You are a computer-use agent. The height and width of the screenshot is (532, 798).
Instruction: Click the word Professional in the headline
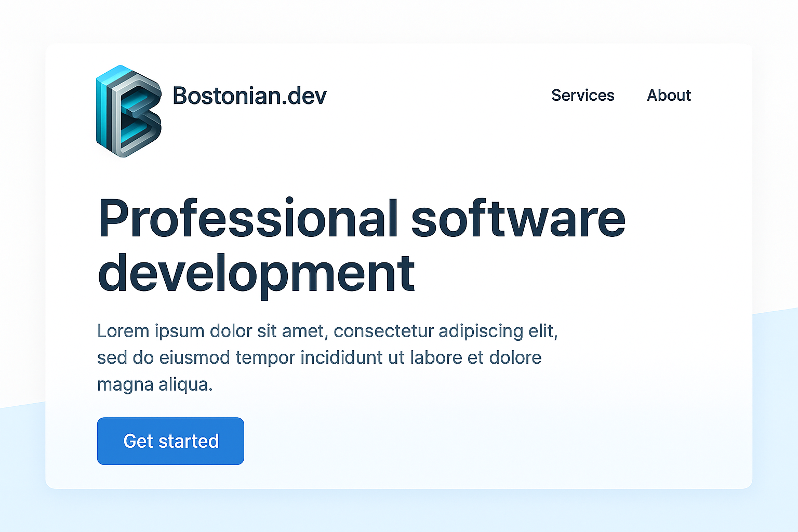point(248,219)
